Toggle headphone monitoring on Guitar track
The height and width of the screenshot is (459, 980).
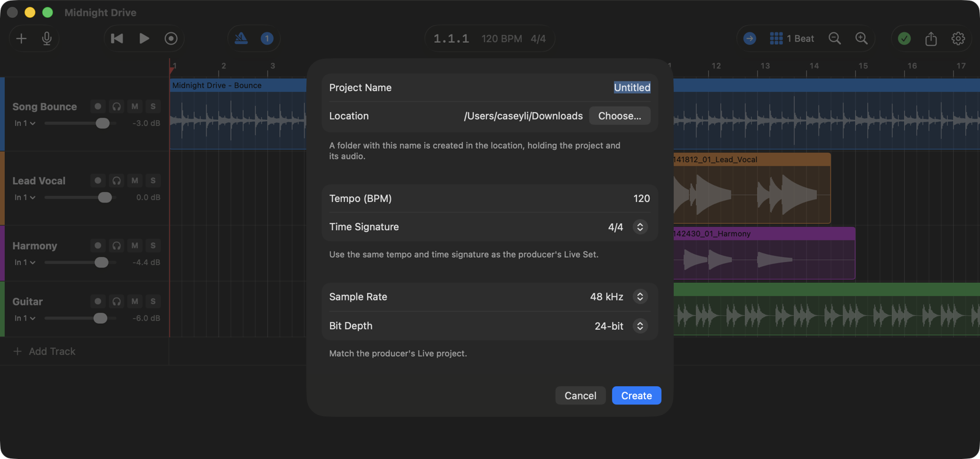tap(116, 301)
